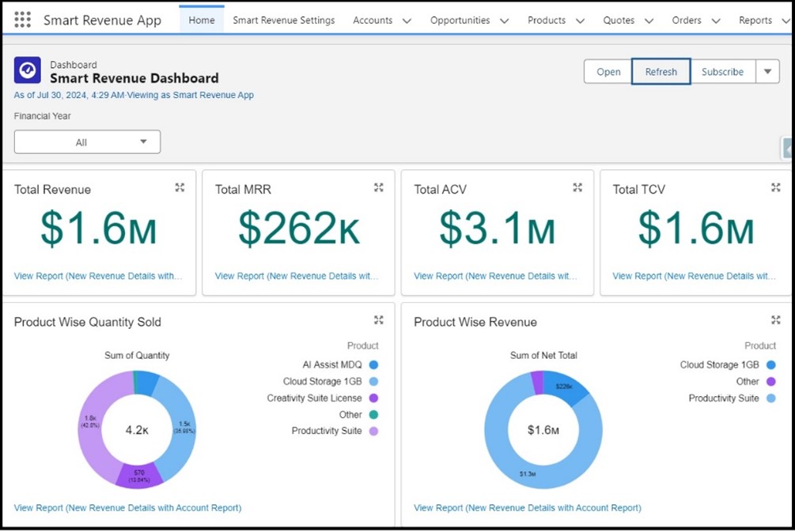Expand the Total Revenue widget
The height and width of the screenshot is (532, 795).
click(x=180, y=187)
